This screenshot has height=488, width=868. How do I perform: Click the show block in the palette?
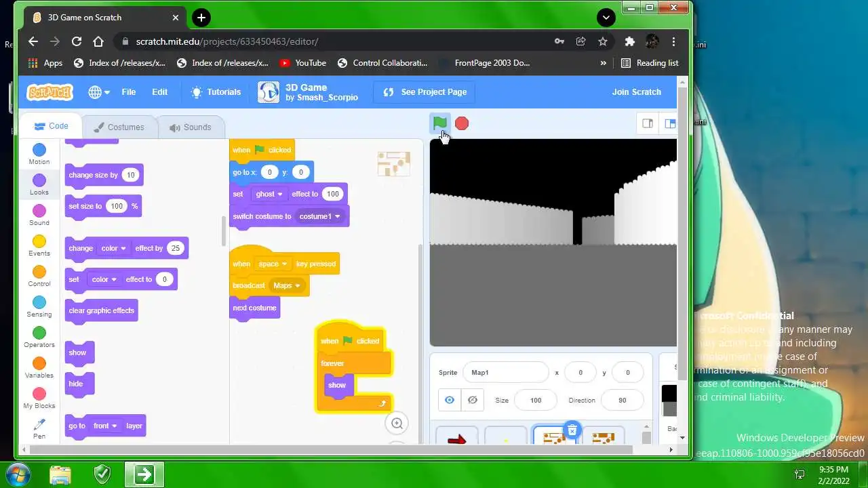tap(79, 352)
